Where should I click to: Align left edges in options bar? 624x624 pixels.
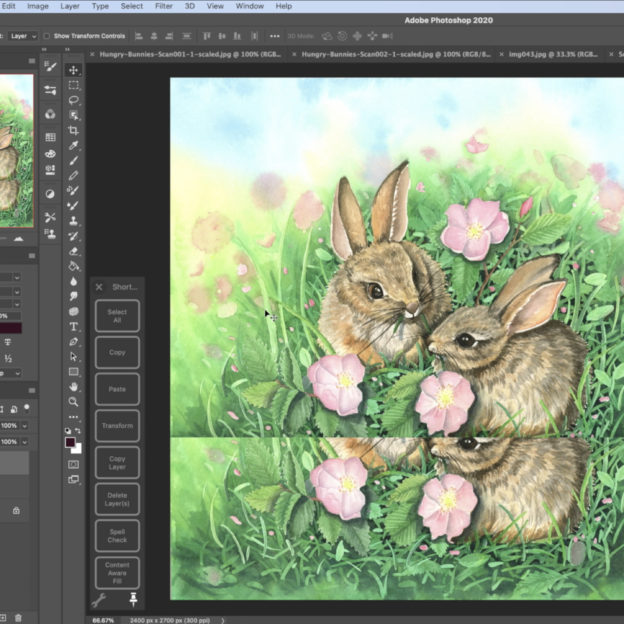pyautogui.click(x=138, y=36)
